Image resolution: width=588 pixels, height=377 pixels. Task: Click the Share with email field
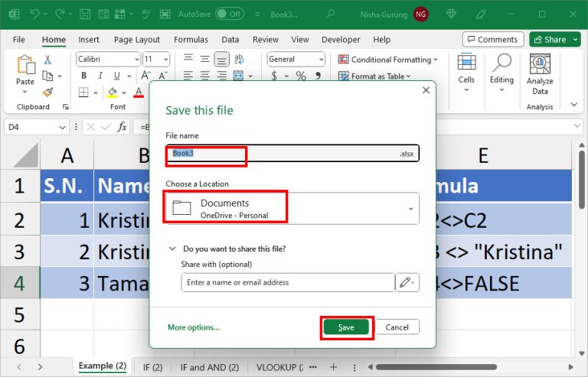click(288, 282)
